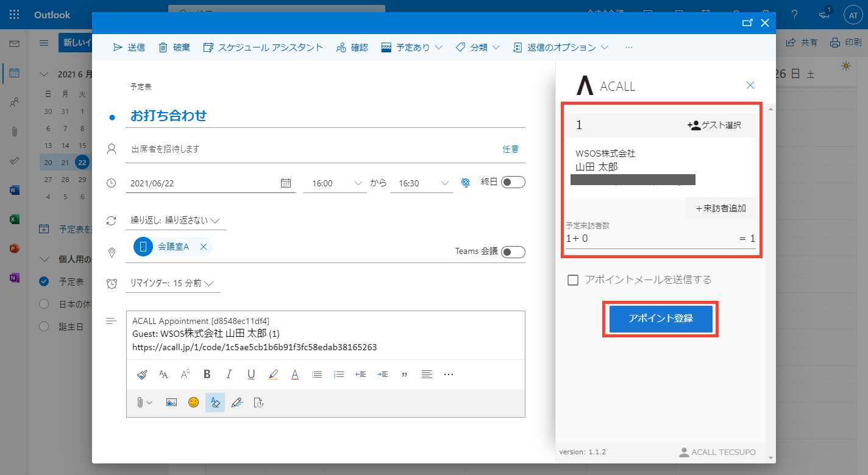Collapse the 個人用の予定表 group
868x475 pixels.
tap(44, 259)
